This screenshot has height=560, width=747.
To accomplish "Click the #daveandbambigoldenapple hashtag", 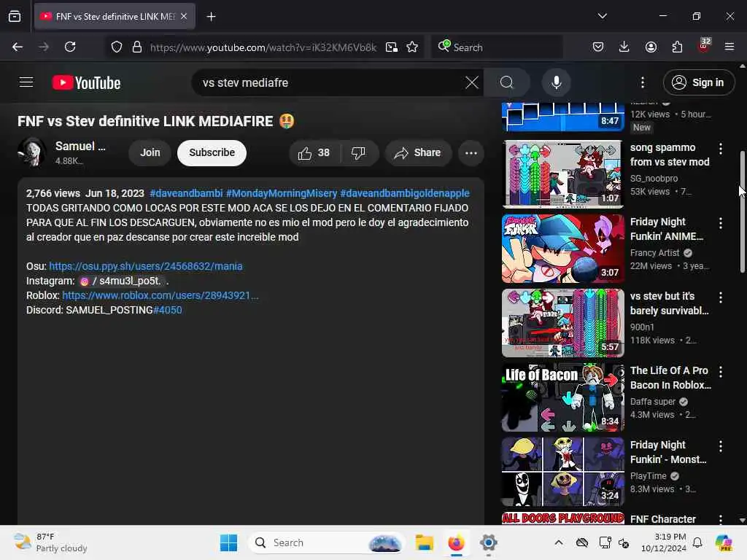I will [405, 193].
